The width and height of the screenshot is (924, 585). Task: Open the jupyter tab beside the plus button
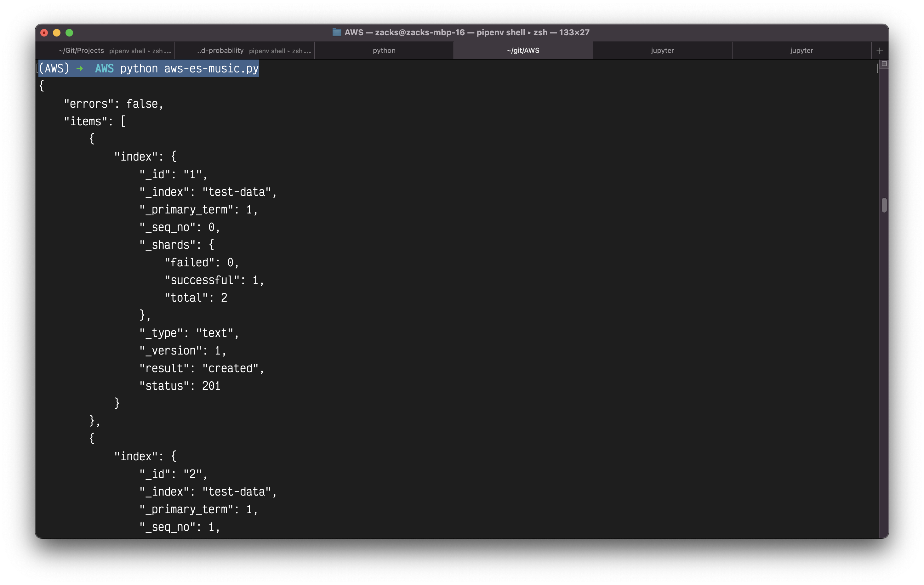(x=801, y=51)
